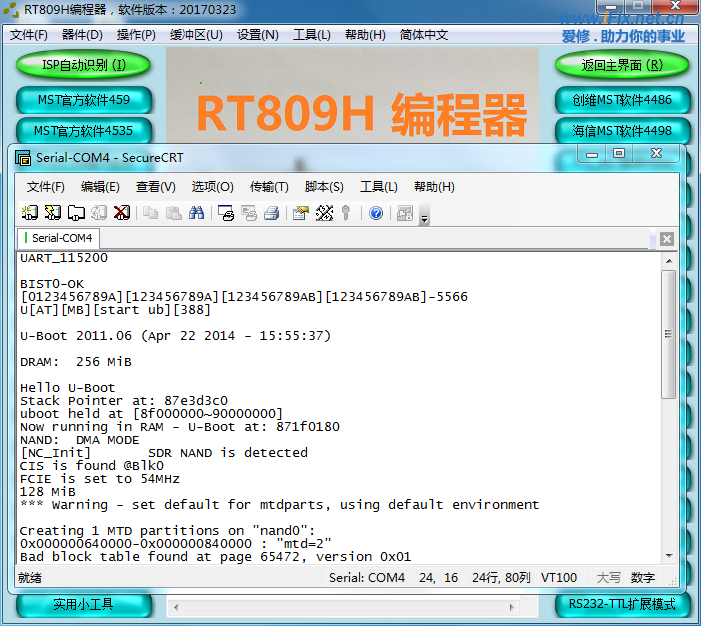The width and height of the screenshot is (701, 626).
Task: Click ISP自动识别 (I) green button
Action: coord(83,65)
